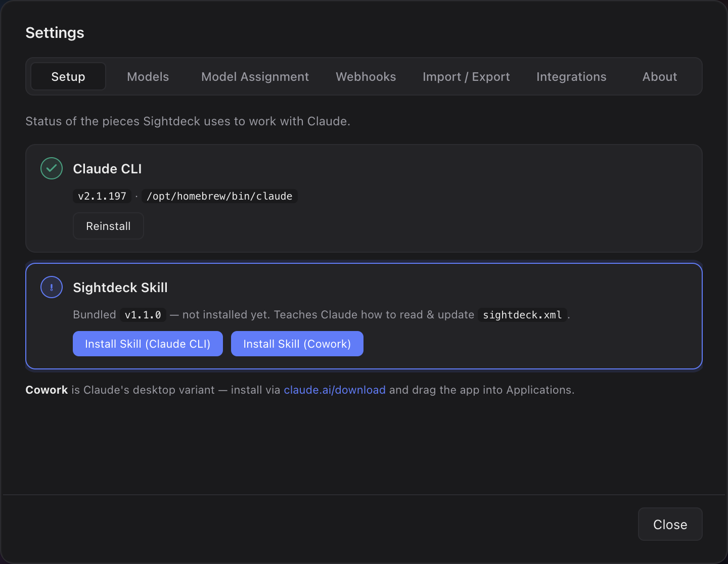Viewport: 728px width, 564px height.
Task: Click the 'Status of the pieces' description
Action: coord(188,121)
